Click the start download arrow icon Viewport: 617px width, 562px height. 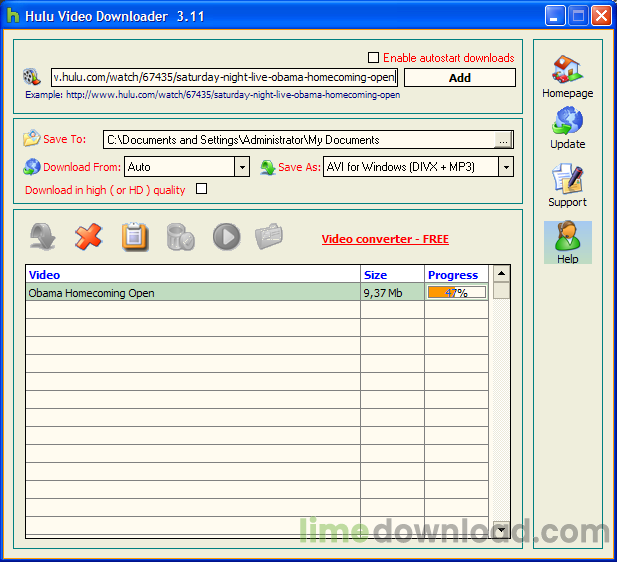(42, 237)
